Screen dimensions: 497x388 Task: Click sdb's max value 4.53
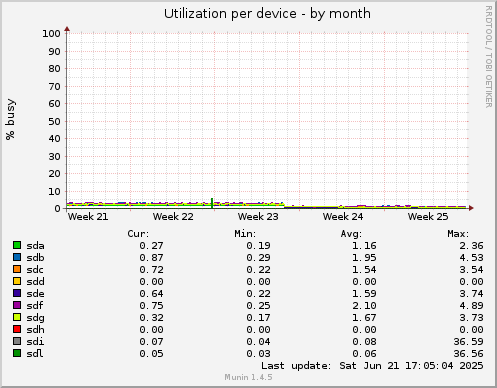[x=471, y=258]
